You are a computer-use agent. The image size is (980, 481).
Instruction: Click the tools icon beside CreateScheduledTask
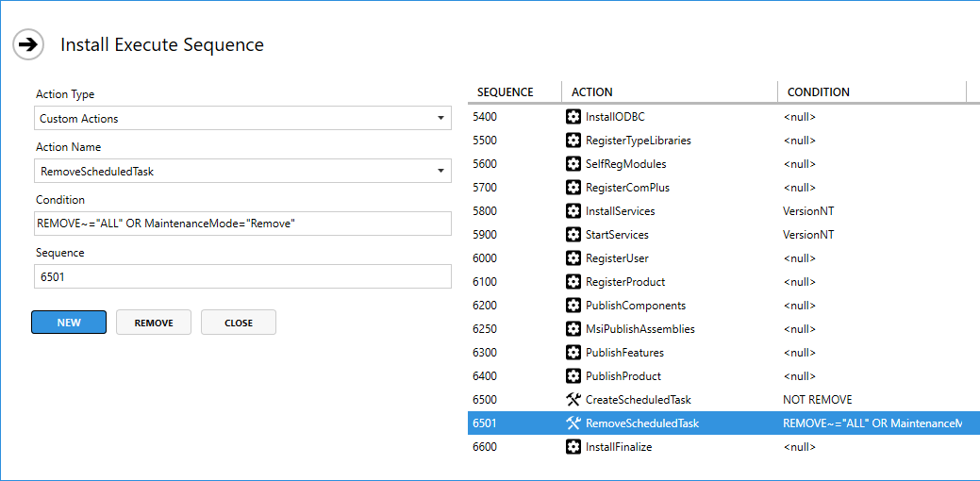(x=573, y=400)
